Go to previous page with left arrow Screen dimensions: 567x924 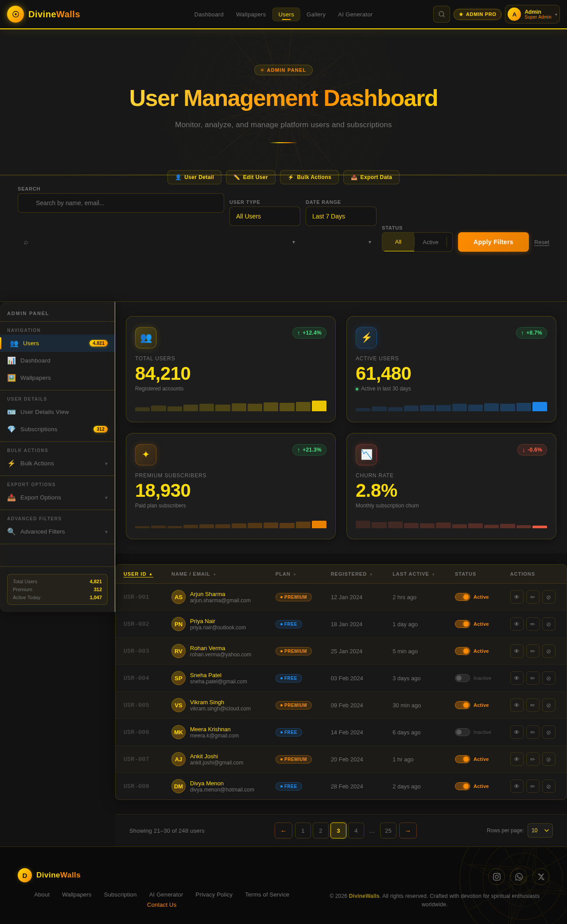point(283,830)
